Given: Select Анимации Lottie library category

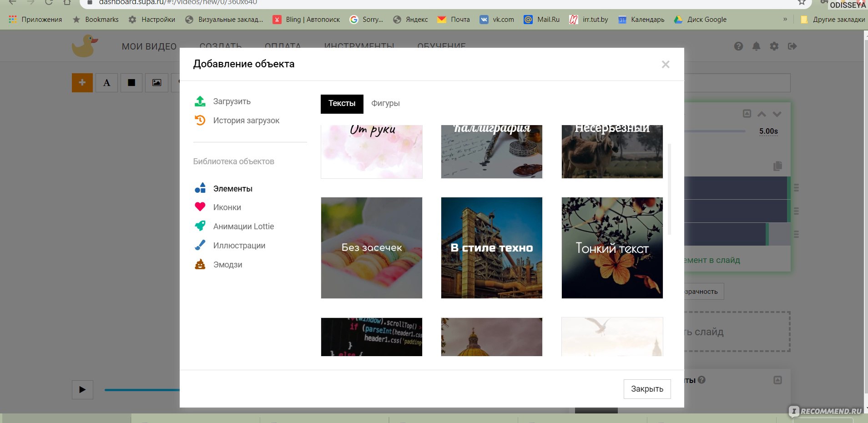Looking at the screenshot, I should (x=243, y=226).
